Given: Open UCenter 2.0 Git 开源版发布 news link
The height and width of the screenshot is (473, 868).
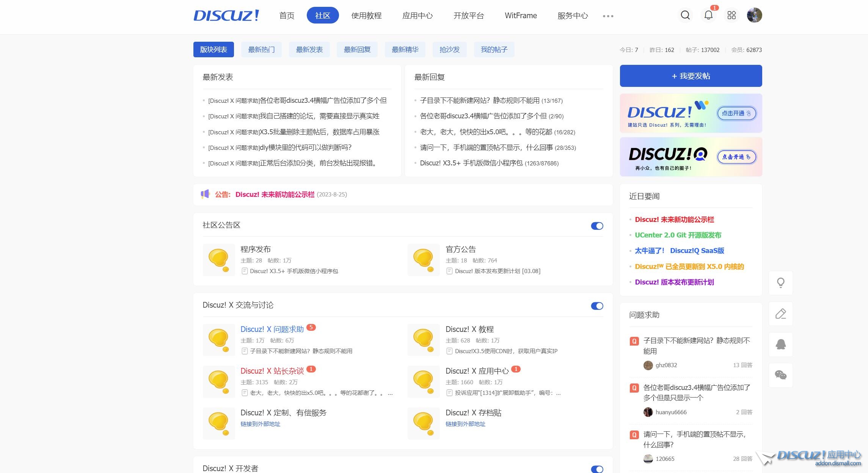Looking at the screenshot, I should (x=678, y=235).
